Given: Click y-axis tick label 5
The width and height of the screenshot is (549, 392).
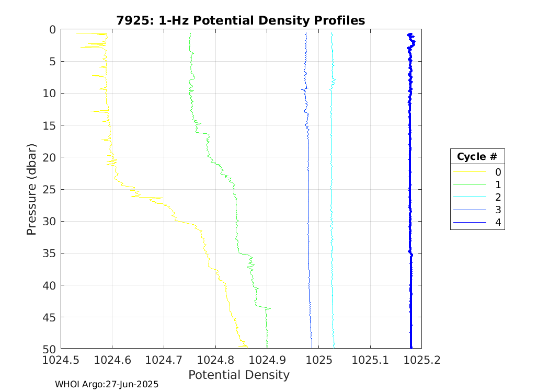Looking at the screenshot, I should [x=52, y=62].
